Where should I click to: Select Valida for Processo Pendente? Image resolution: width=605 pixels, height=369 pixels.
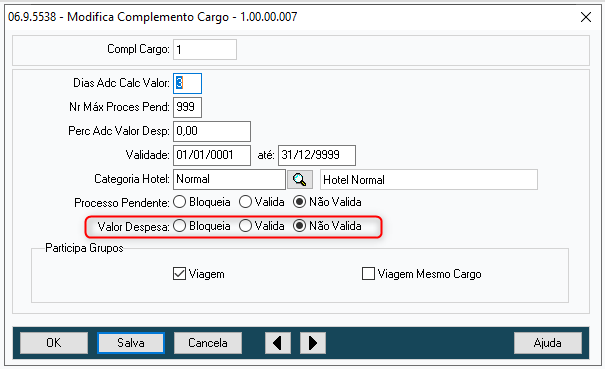[262, 202]
